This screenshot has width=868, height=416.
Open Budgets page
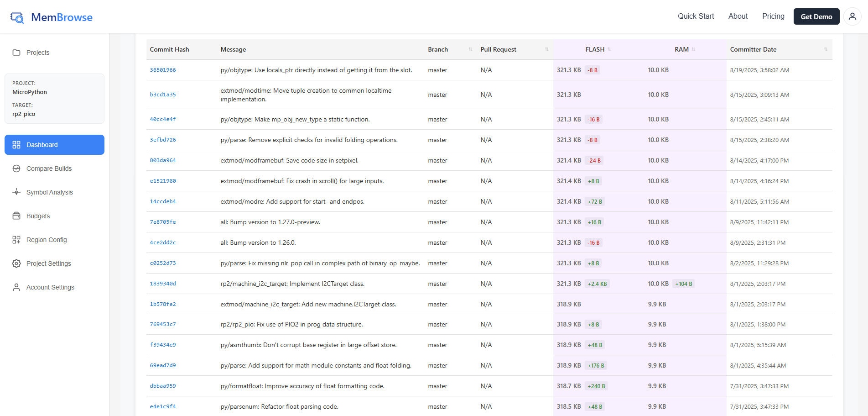pos(54,216)
